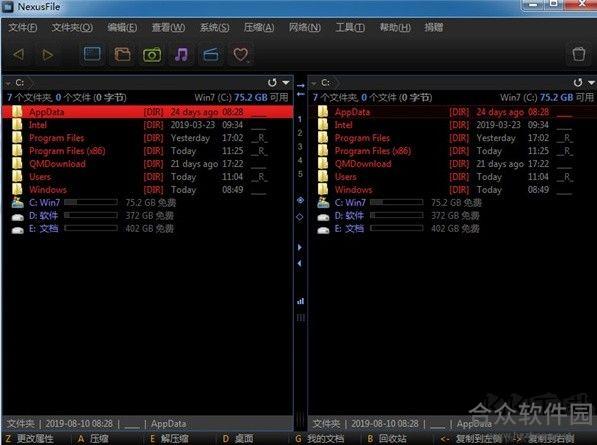Open the 查看(W) menu
The image size is (597, 445).
pos(168,27)
